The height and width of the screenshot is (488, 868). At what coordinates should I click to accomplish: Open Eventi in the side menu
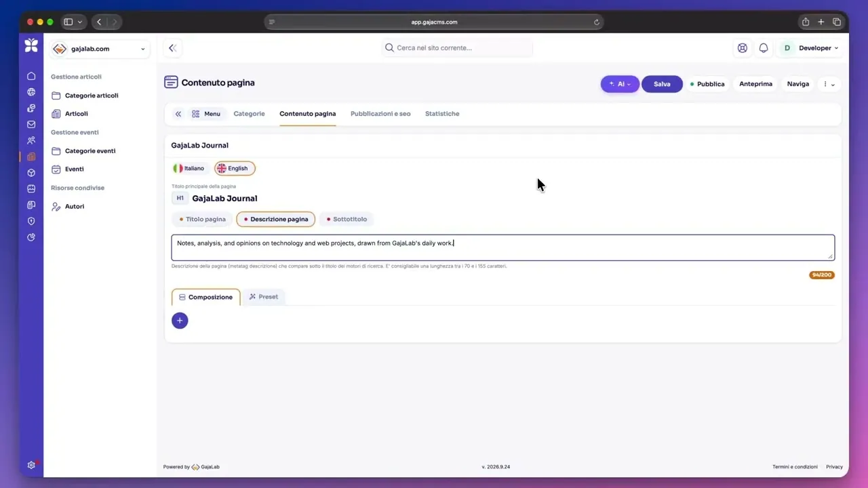[x=68, y=169]
